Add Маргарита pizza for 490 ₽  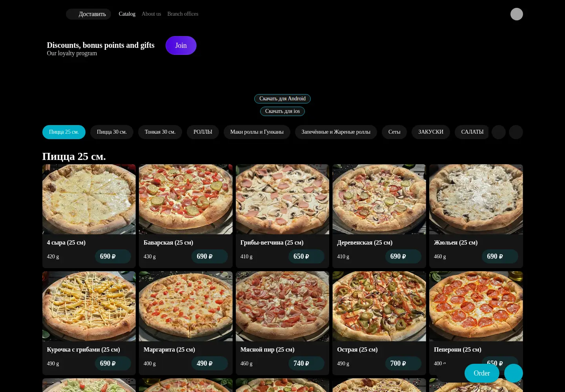click(210, 363)
